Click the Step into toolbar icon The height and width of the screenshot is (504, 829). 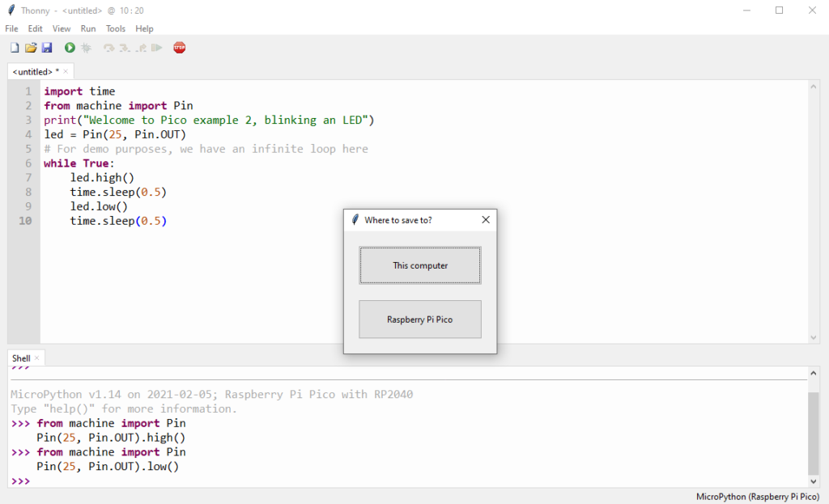coord(125,48)
